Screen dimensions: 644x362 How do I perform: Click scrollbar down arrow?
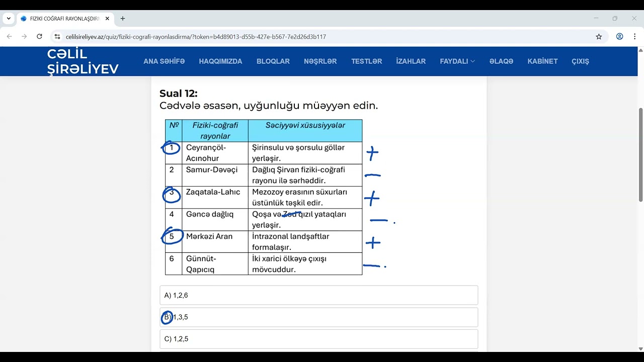640,348
